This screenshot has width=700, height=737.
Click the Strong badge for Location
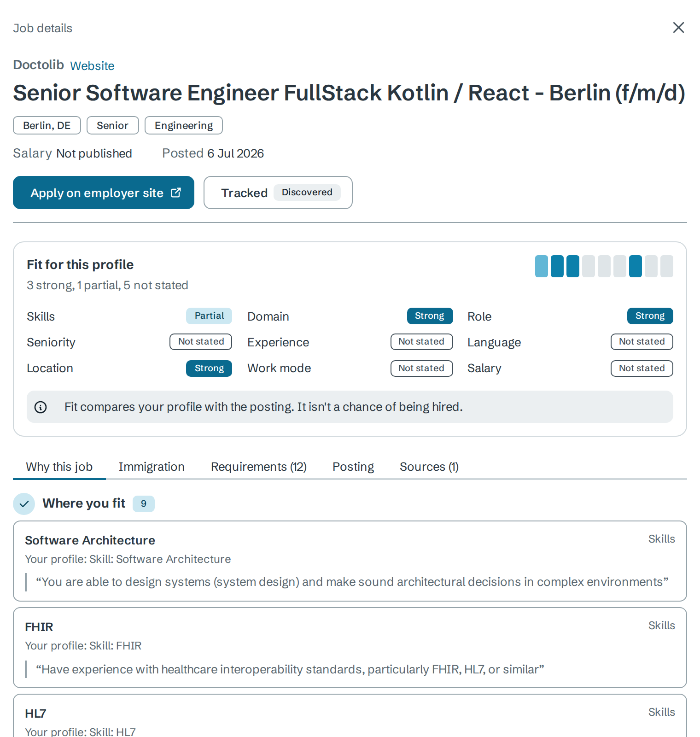209,368
